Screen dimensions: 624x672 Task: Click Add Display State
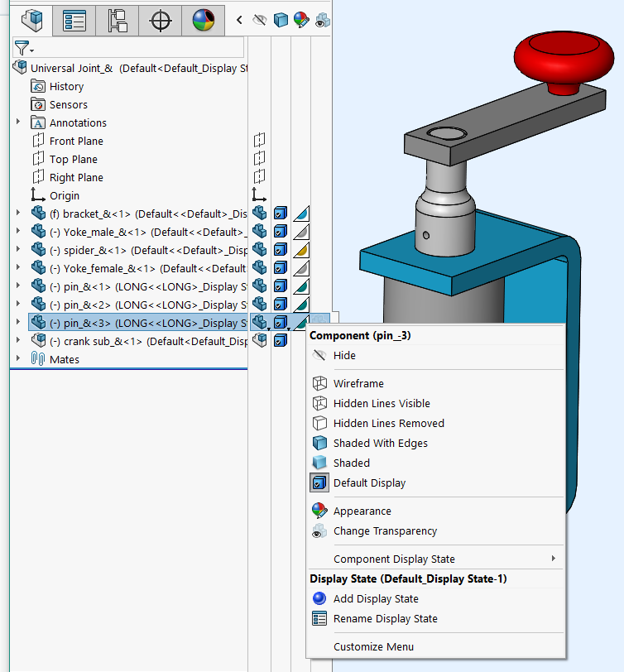pyautogui.click(x=436, y=598)
